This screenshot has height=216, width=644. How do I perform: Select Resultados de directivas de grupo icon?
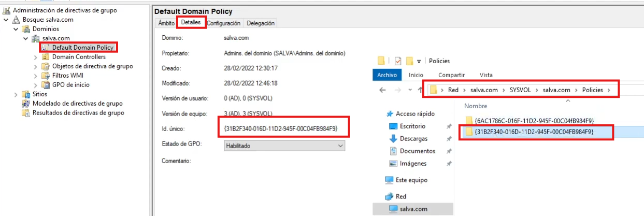(x=26, y=113)
